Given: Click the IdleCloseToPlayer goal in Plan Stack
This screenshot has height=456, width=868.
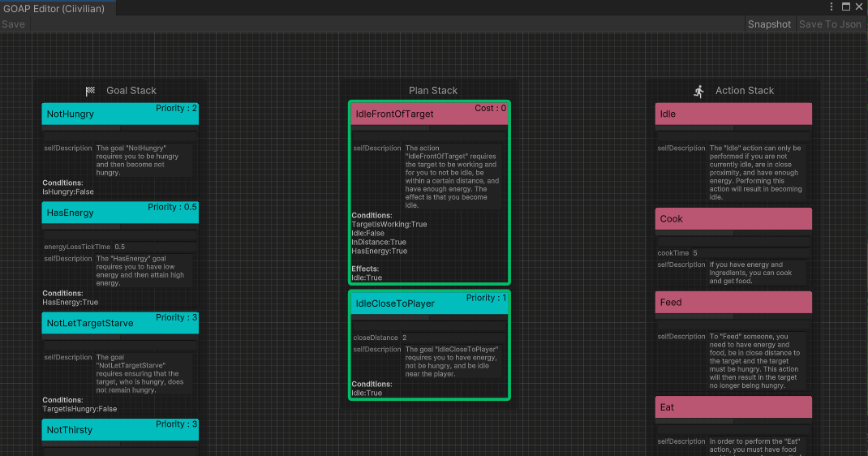Looking at the screenshot, I should point(429,303).
